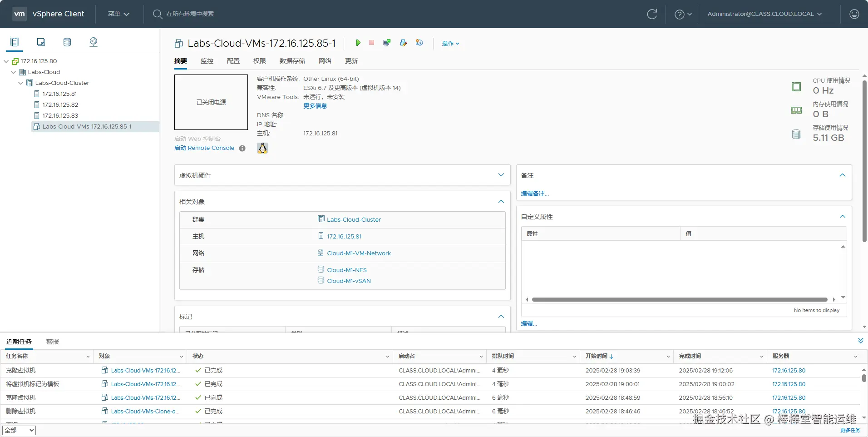Screen dimensions: 868x437
Task: Click the 存储使用情况 disk icon
Action: pyautogui.click(x=796, y=134)
